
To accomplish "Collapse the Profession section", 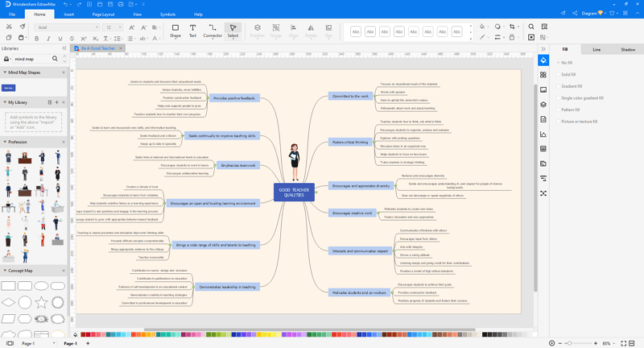I will (5, 142).
